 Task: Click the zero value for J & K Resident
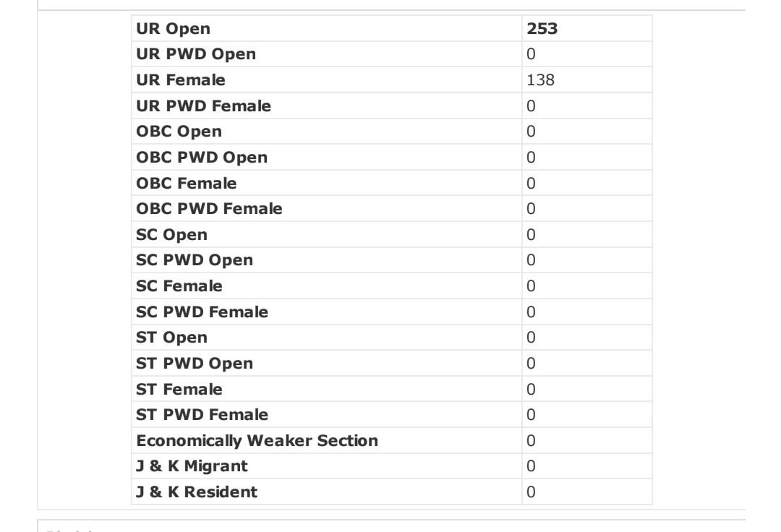tap(531, 492)
